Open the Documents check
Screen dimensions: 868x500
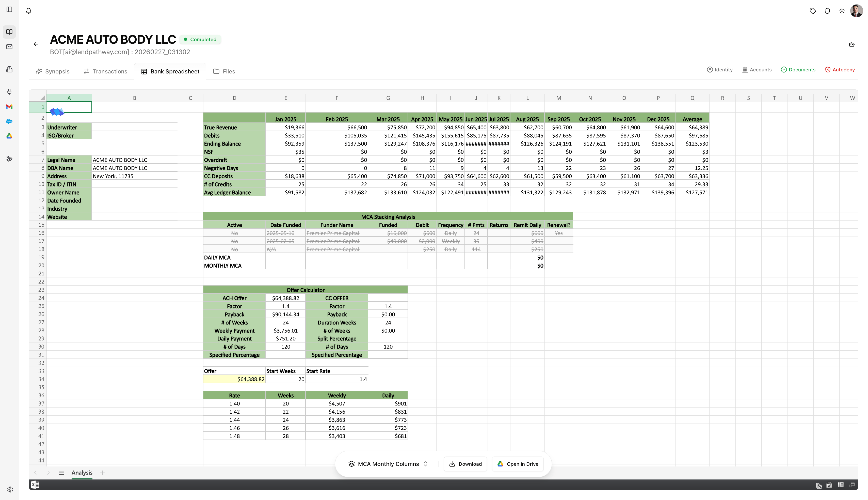(798, 70)
